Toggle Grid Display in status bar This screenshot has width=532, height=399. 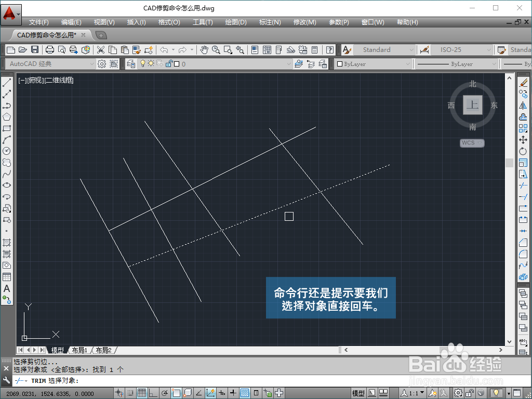pyautogui.click(x=141, y=393)
